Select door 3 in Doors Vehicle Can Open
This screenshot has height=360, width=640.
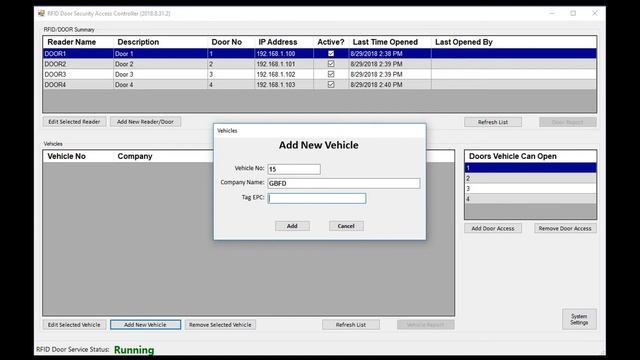click(531, 189)
